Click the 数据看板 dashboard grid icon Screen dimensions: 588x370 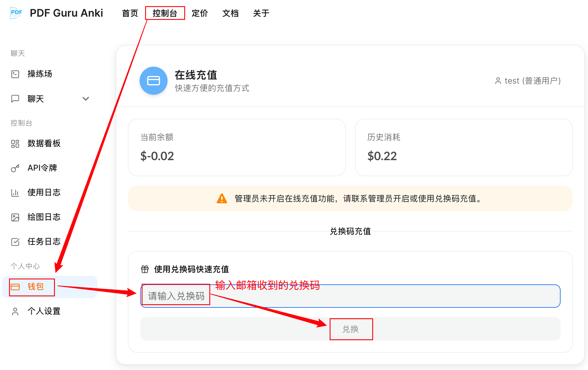click(15, 144)
